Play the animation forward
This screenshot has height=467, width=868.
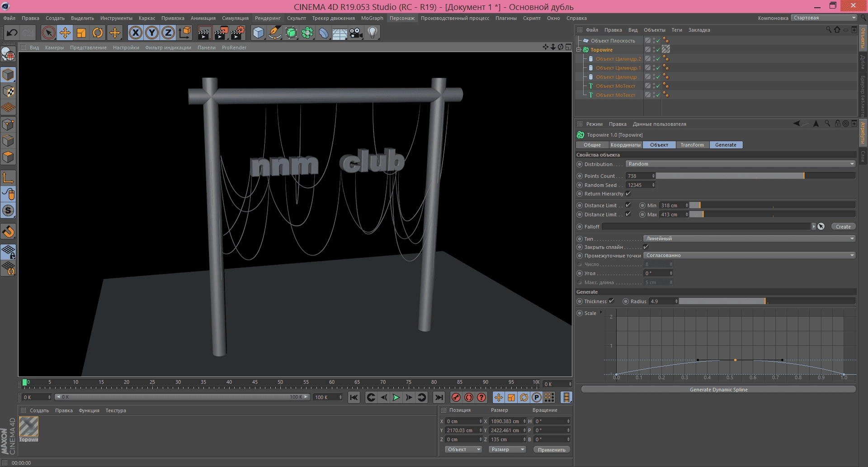(x=396, y=397)
